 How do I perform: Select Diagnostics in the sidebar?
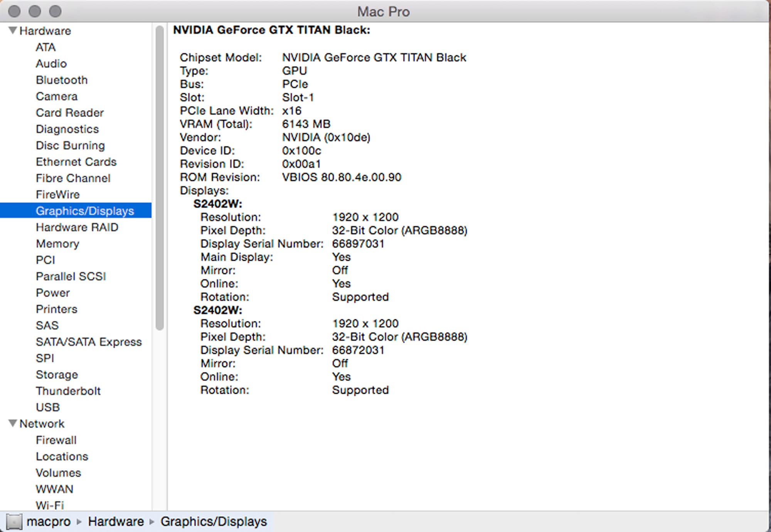67,129
